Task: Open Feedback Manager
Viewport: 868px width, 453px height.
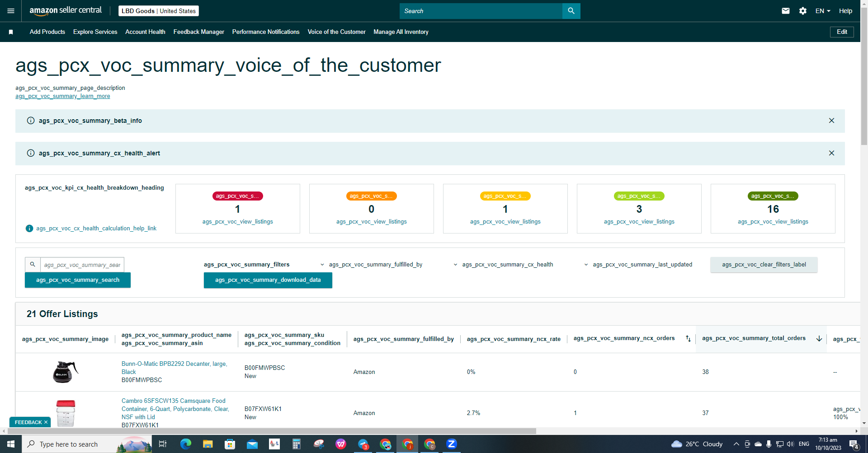Action: click(199, 32)
